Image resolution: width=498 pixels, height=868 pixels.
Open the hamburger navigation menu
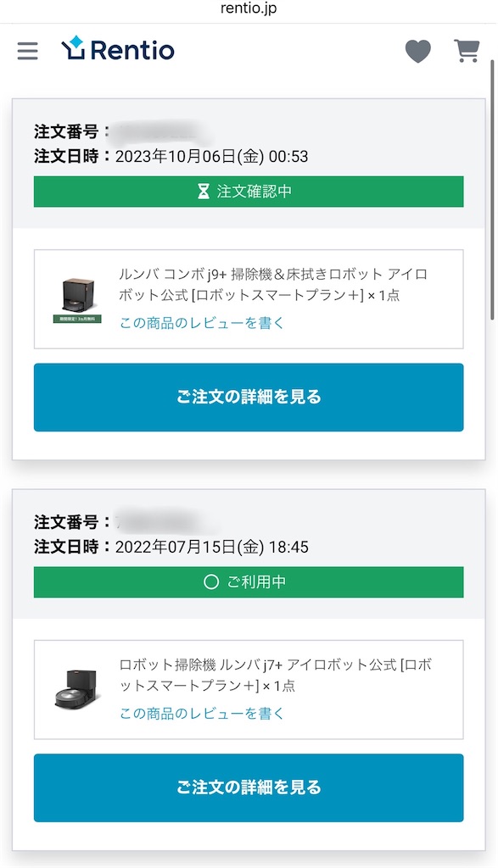point(27,51)
